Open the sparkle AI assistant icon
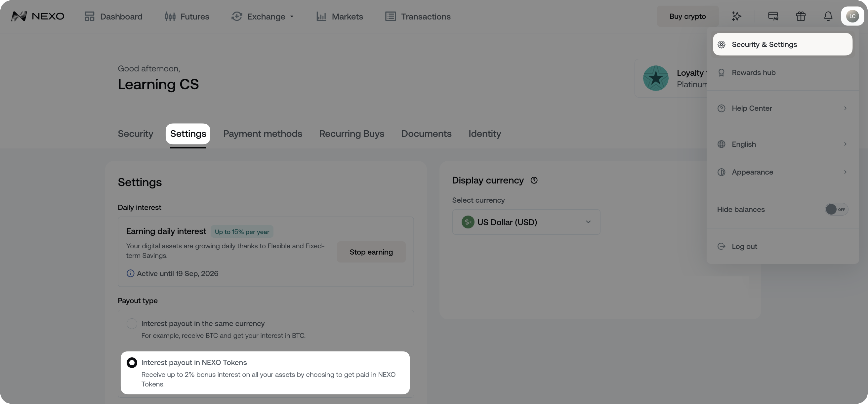868x404 pixels. click(x=737, y=16)
